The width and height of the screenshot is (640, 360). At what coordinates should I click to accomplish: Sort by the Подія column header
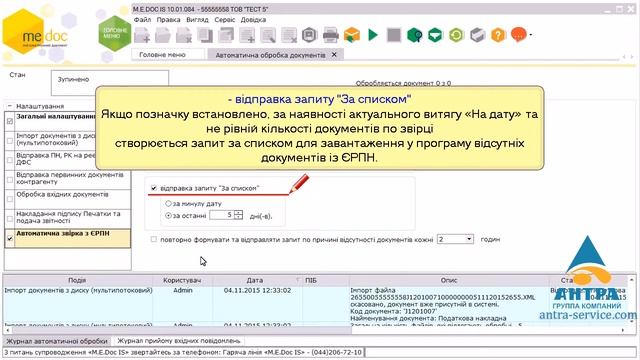click(77, 280)
